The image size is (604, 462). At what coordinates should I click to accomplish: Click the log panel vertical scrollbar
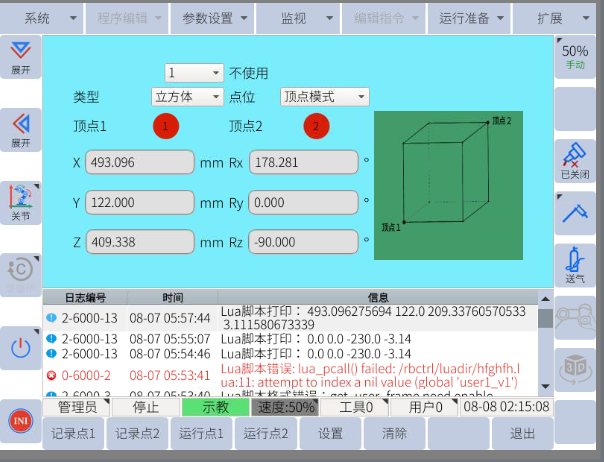pos(545,340)
